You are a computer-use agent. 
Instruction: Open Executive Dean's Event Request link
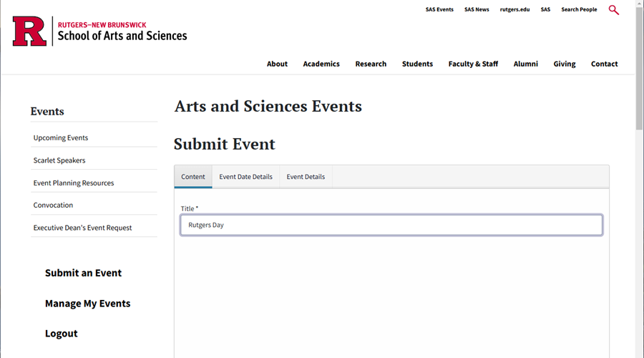pos(82,228)
